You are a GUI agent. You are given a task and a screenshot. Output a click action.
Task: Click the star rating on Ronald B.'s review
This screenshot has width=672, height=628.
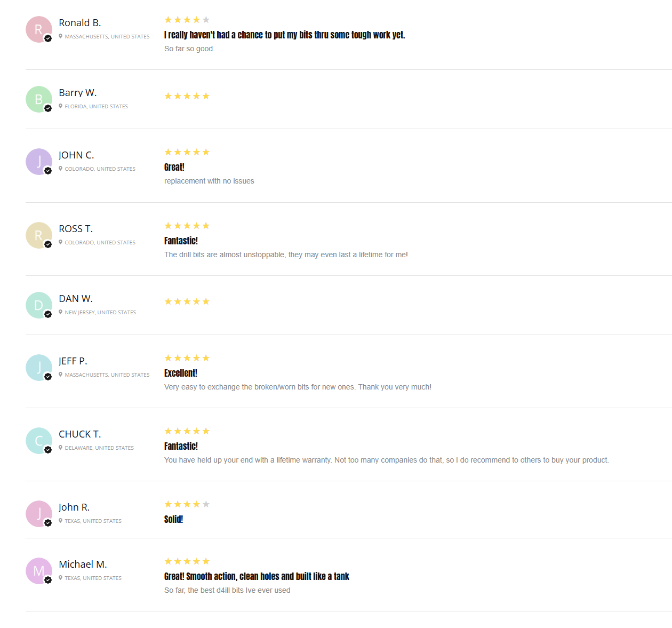pos(187,20)
